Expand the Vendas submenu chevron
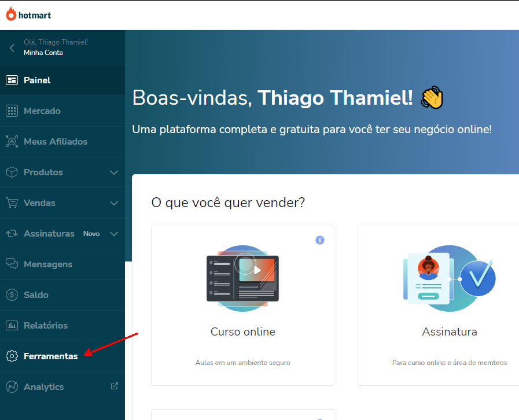The image size is (519, 420). click(x=114, y=203)
